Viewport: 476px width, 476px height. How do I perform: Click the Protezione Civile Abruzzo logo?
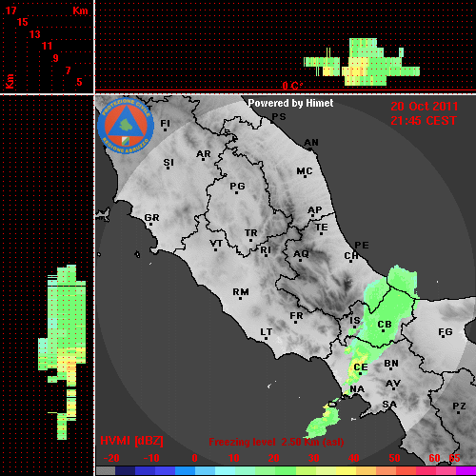(x=126, y=126)
